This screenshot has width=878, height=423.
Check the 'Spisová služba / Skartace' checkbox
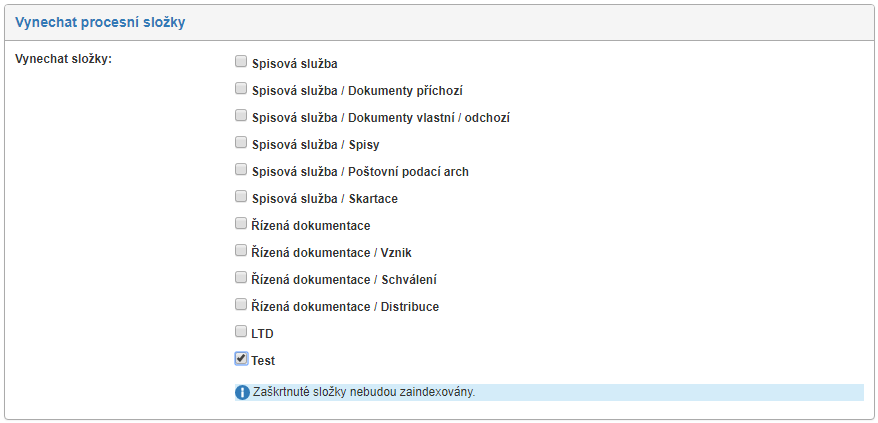pyautogui.click(x=241, y=197)
